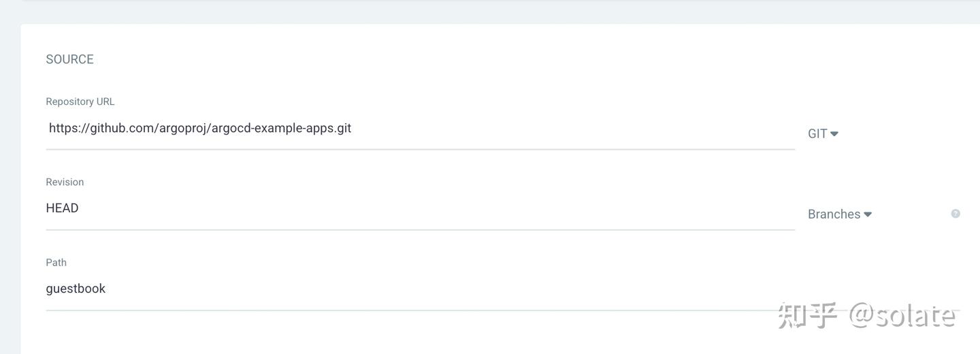Click the "Revision" field label

coord(65,182)
